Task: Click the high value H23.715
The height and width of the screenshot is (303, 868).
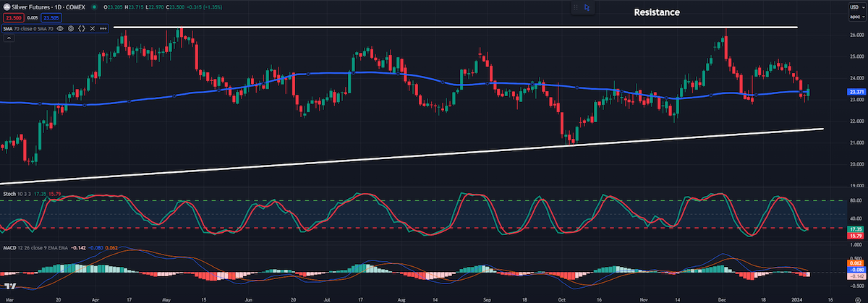Action: click(135, 7)
